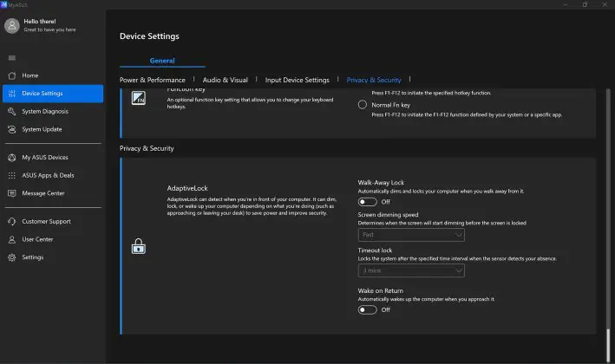Click the System Update icon

point(12,129)
